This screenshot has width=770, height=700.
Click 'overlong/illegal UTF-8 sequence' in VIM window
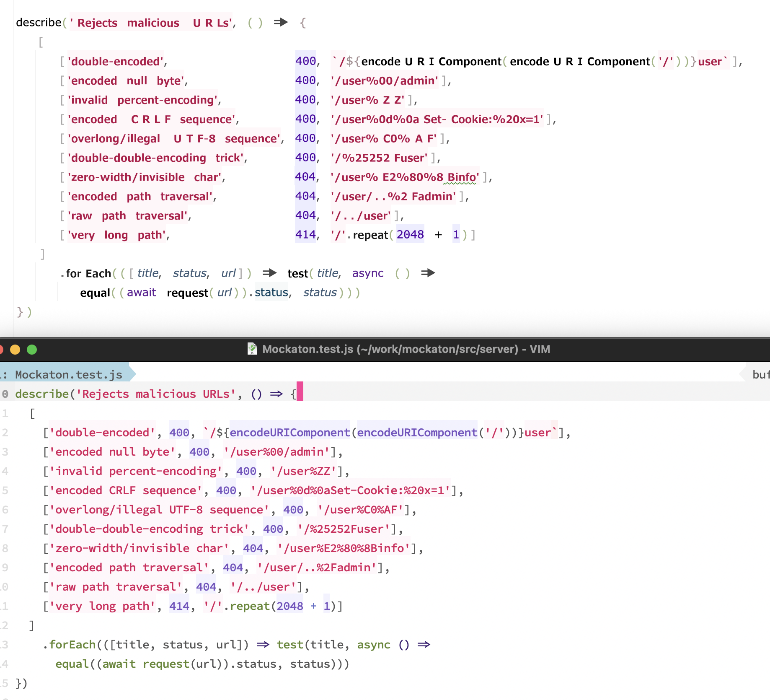159,509
